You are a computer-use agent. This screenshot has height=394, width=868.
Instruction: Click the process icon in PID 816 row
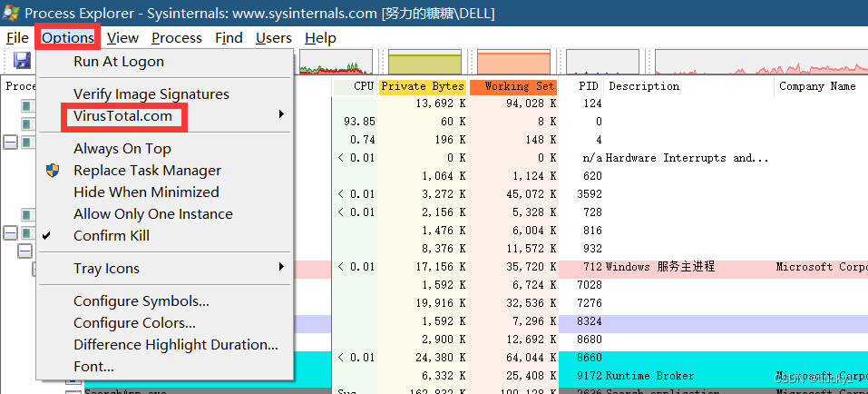28,232
